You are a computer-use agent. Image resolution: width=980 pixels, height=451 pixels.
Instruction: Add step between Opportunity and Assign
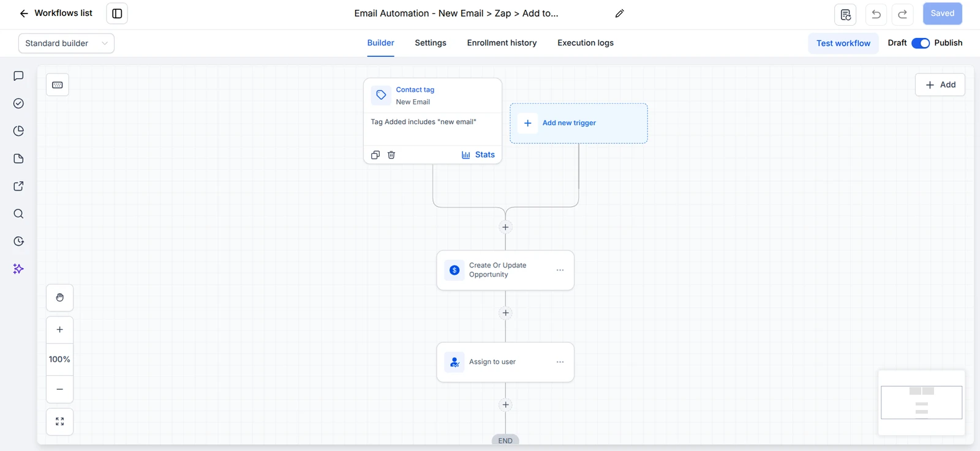tap(505, 313)
